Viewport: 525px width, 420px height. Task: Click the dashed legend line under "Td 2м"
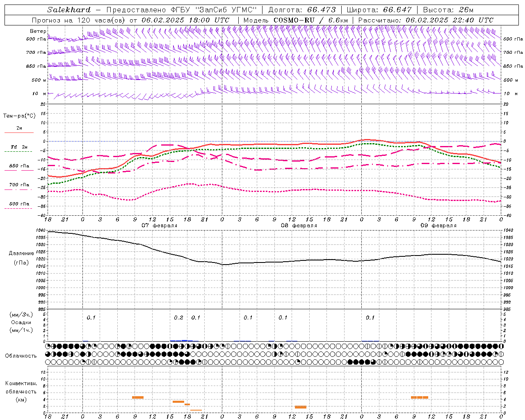18,152
